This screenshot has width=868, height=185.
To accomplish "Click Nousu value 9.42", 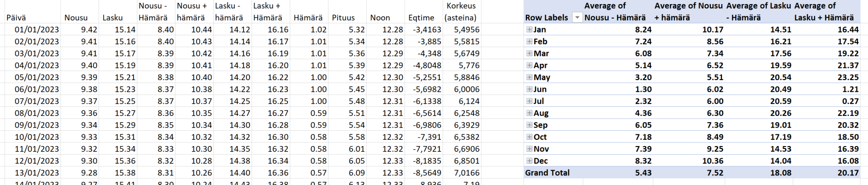I will click(x=80, y=29).
